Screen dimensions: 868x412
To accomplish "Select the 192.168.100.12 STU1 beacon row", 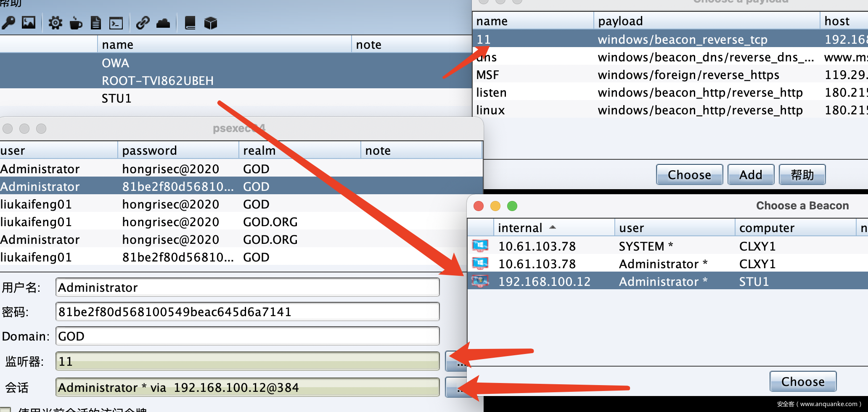I will 668,281.
